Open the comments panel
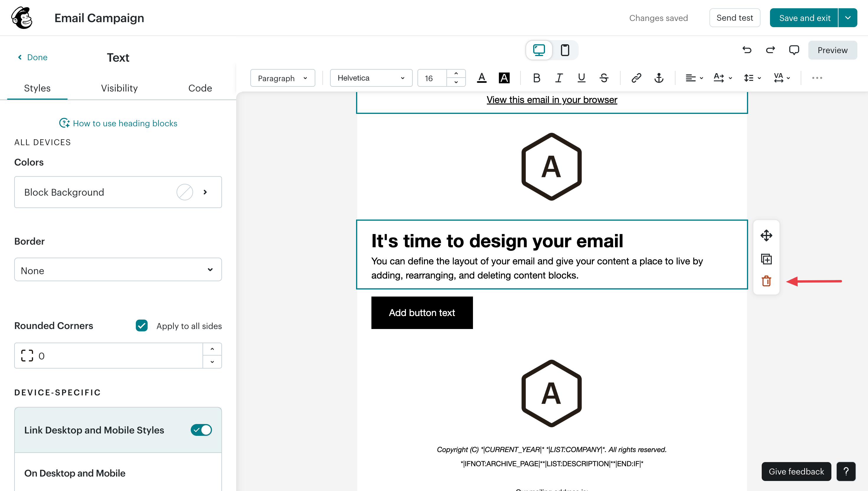Screen dimensions: 868x491 tap(794, 50)
